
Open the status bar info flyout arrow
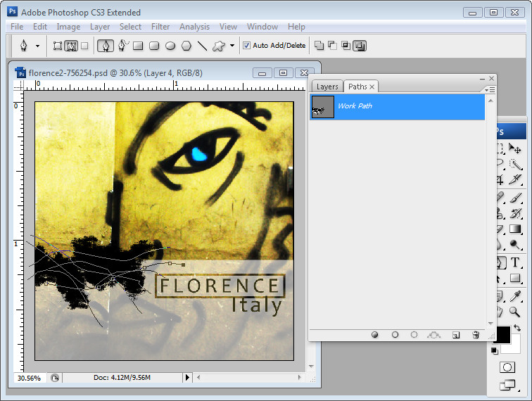tap(187, 377)
